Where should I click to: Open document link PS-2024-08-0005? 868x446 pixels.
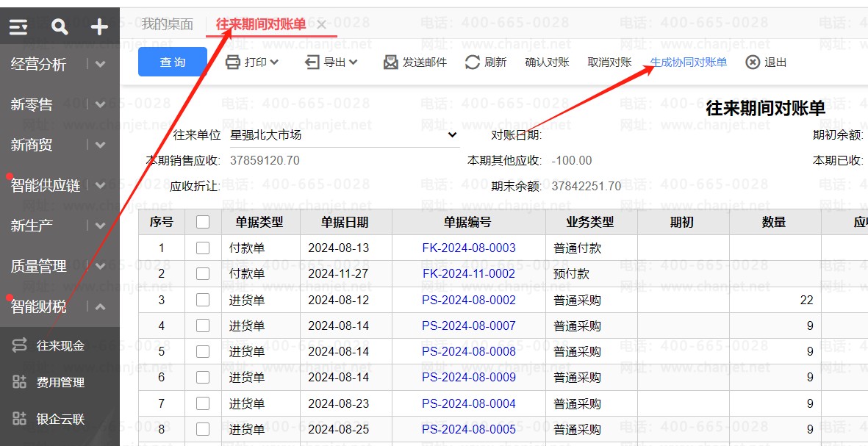[x=469, y=429]
